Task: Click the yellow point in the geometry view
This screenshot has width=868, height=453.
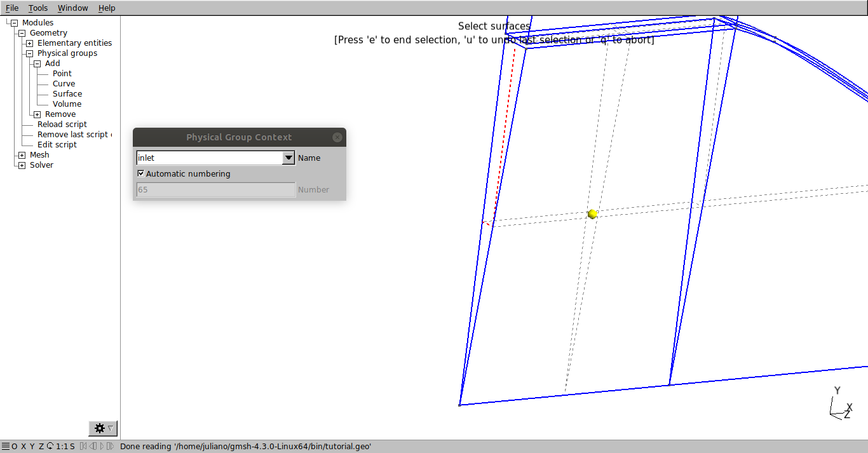Action: tap(593, 214)
